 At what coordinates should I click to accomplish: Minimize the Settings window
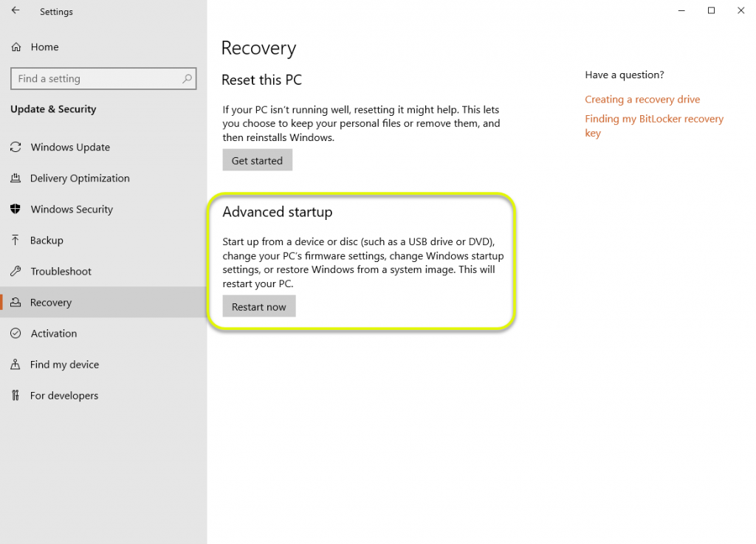(x=681, y=10)
